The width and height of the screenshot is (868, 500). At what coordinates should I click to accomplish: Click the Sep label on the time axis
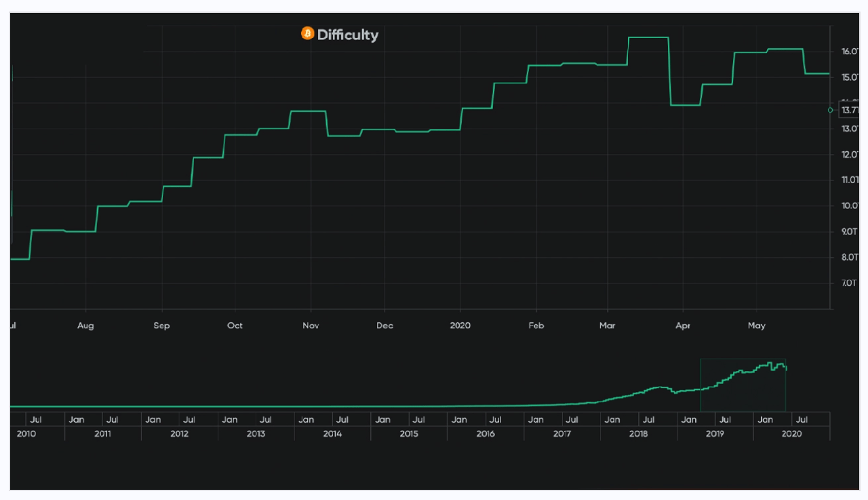(161, 326)
